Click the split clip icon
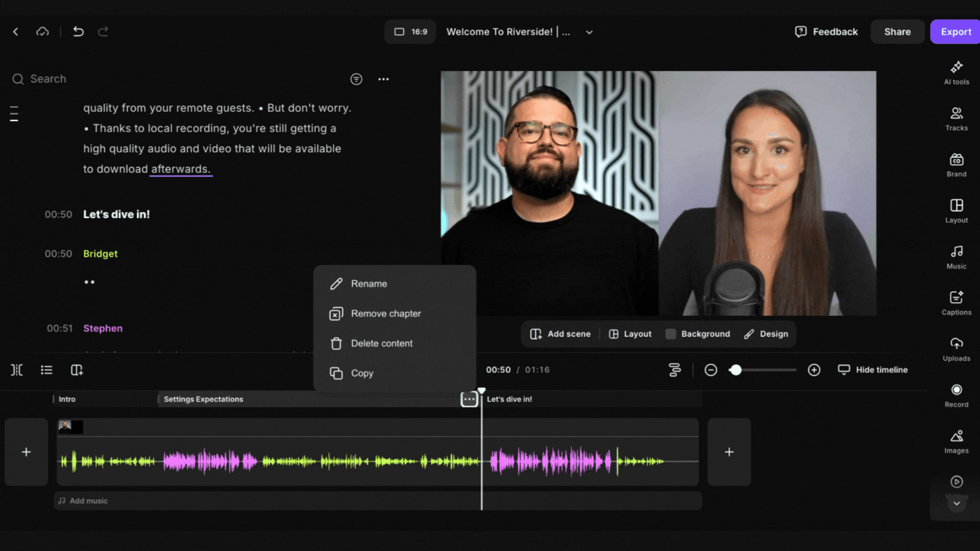The image size is (980, 551). 17,370
